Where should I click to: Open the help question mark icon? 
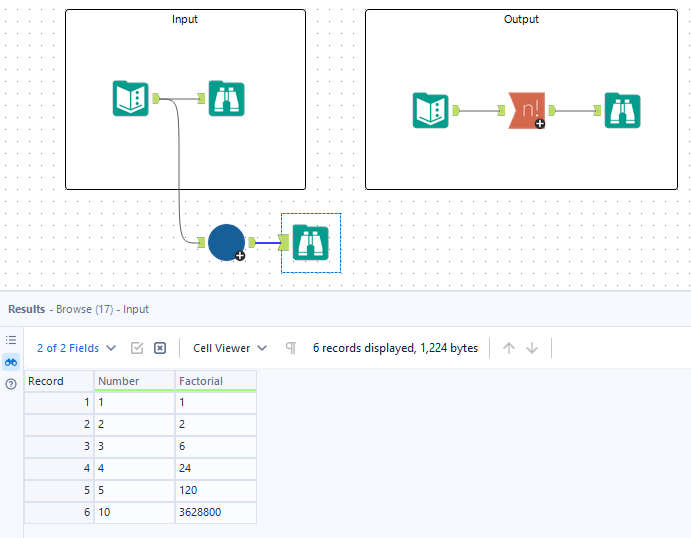(x=11, y=384)
